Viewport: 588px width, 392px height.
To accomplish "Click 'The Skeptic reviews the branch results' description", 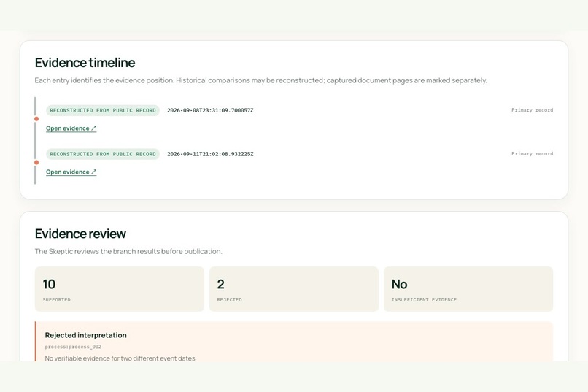I will coord(128,251).
